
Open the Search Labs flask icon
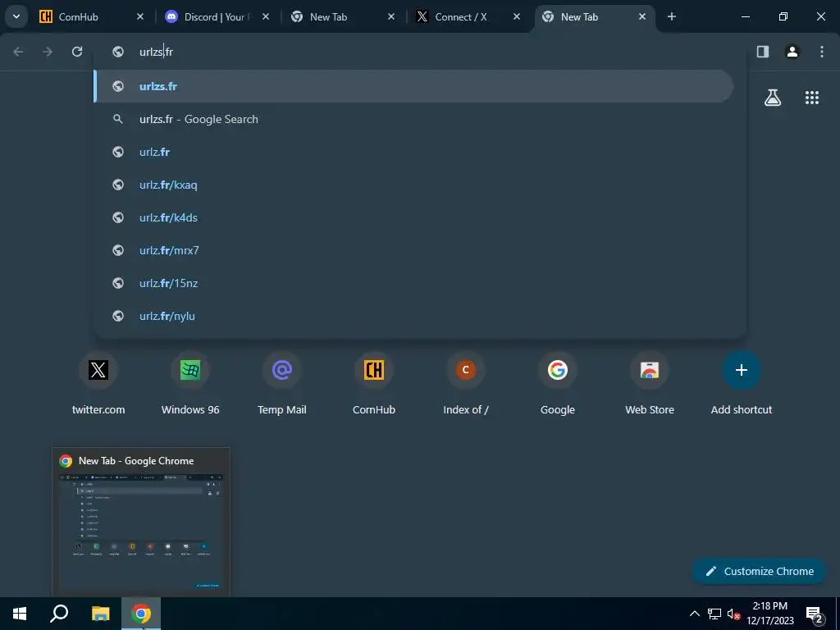click(773, 98)
